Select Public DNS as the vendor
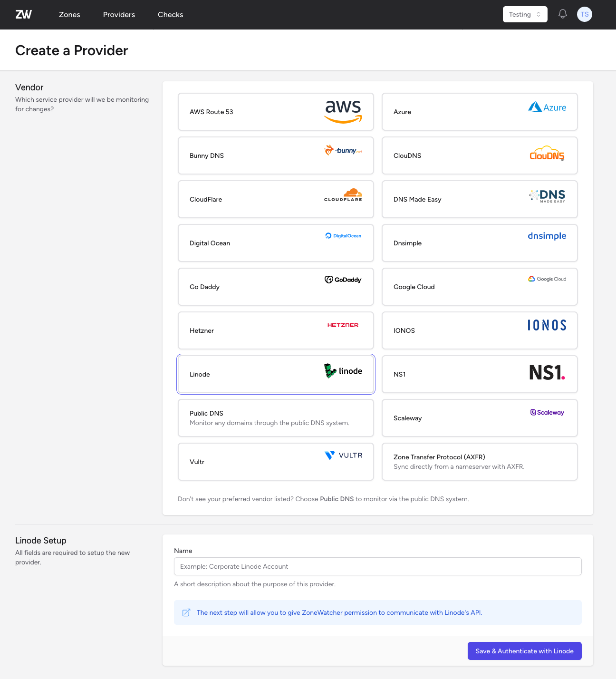Screen dimensions: 616x679 pyautogui.click(x=276, y=417)
